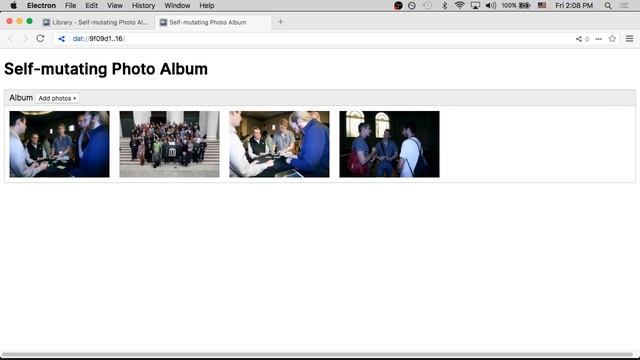The image size is (640, 360).
Task: Click the dat share icon in address bar
Action: coord(62,39)
